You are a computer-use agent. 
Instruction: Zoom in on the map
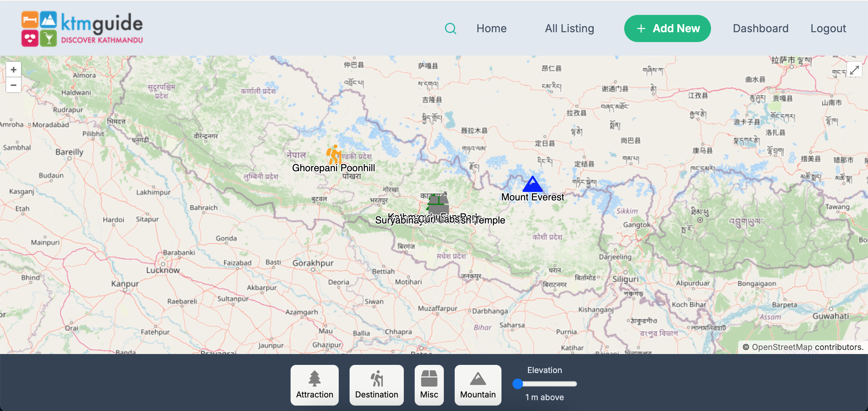click(14, 70)
